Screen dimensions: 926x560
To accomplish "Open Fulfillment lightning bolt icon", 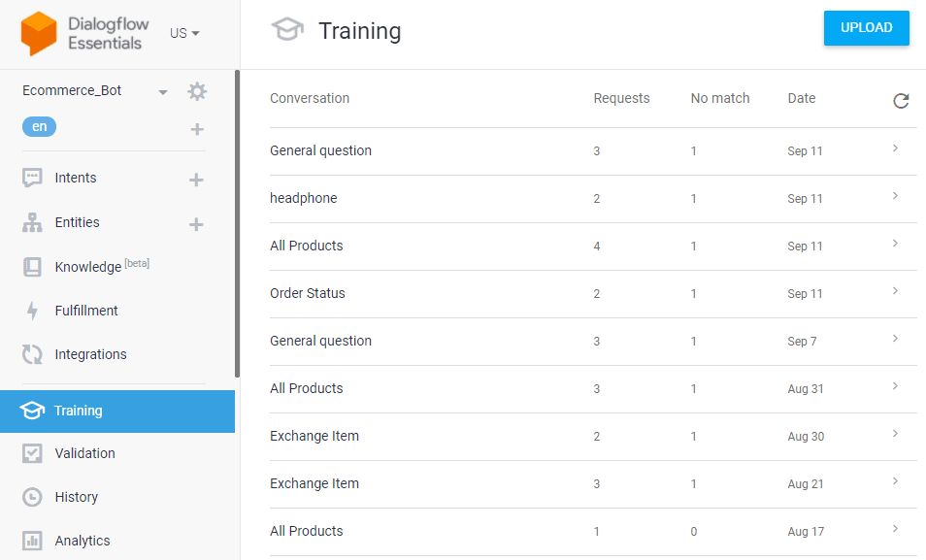I will coord(32,311).
